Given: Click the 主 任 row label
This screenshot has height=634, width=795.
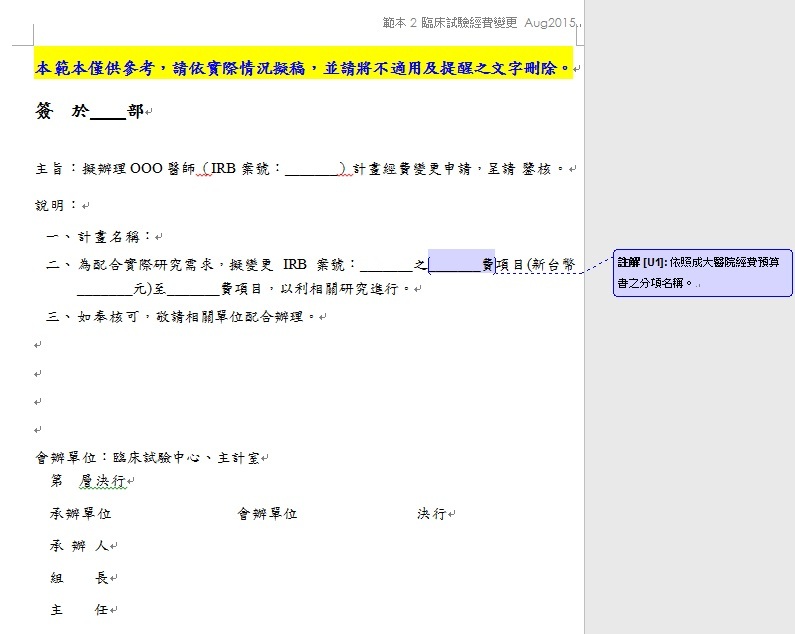Looking at the screenshot, I should [x=79, y=610].
